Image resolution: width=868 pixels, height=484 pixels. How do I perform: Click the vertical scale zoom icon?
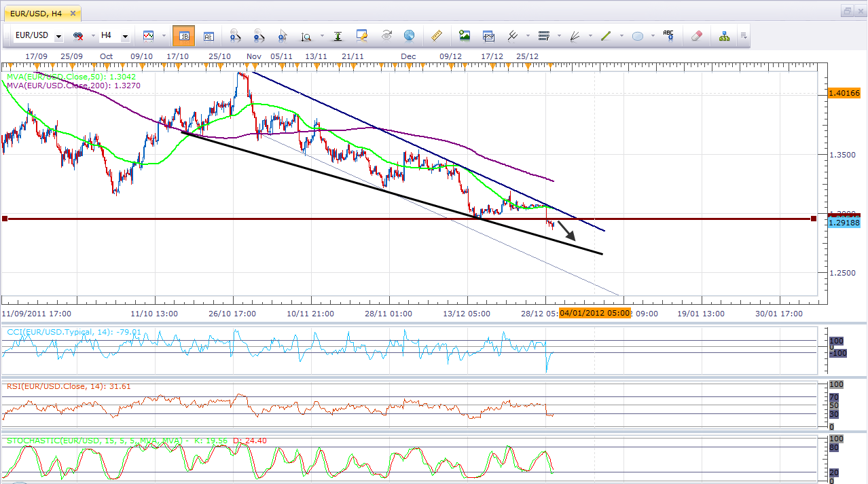click(x=306, y=35)
